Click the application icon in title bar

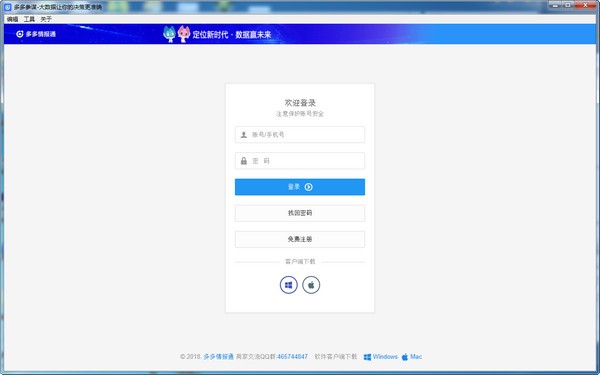pyautogui.click(x=8, y=7)
